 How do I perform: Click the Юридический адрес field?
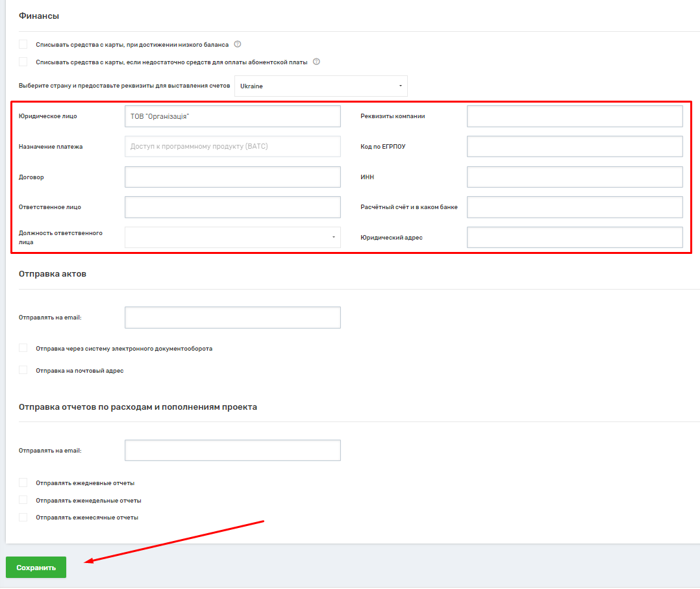[574, 237]
